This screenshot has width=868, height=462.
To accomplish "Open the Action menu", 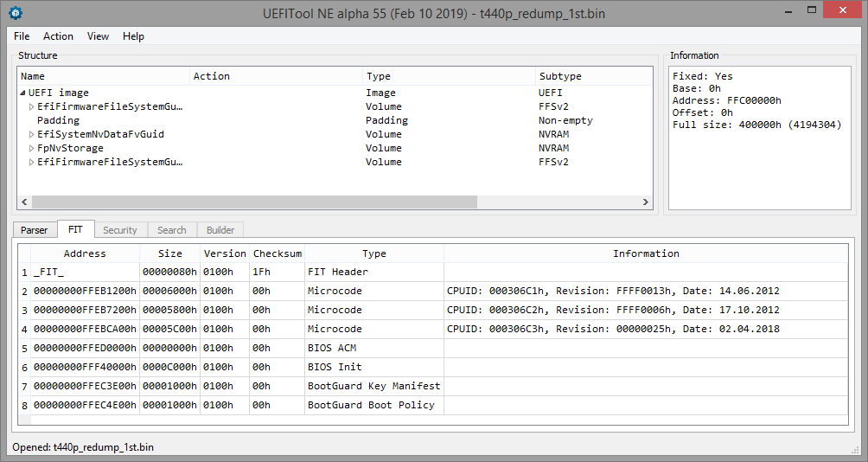I will 58,36.
